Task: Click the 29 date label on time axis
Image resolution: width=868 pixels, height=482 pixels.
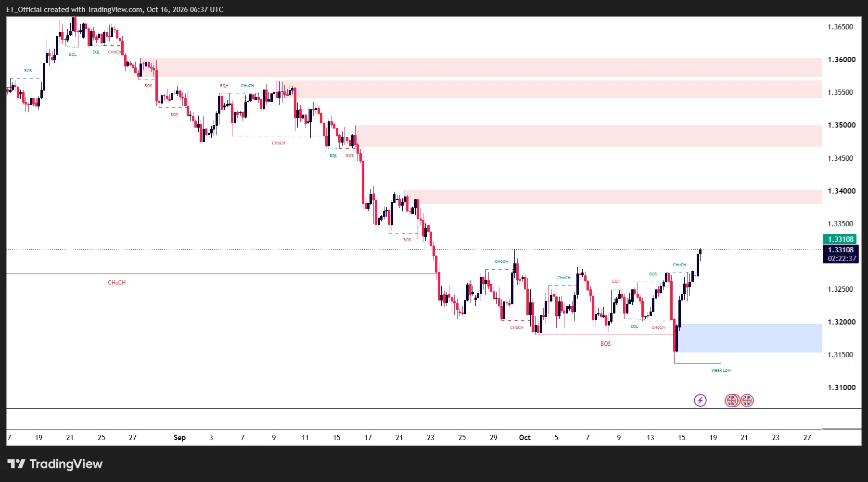Action: click(493, 438)
